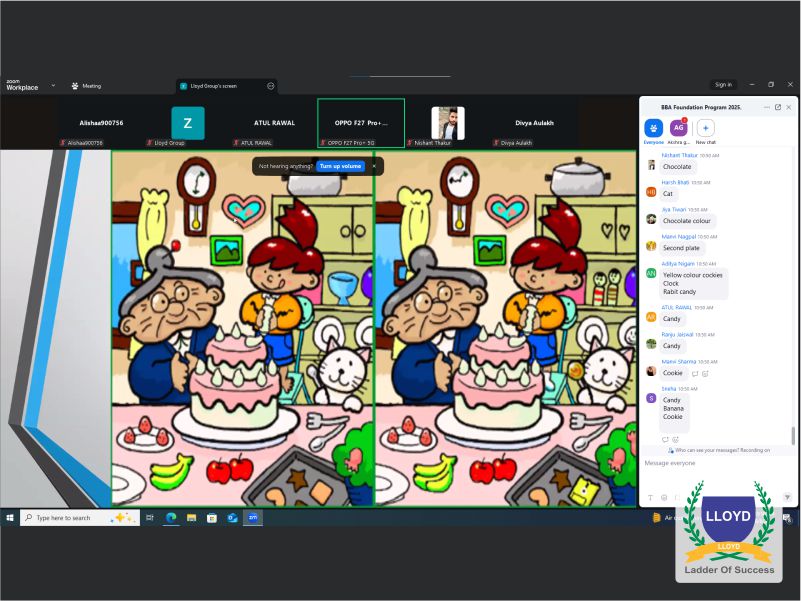Select Divya Aulakh participant tile
The image size is (801, 601).
coord(534,123)
